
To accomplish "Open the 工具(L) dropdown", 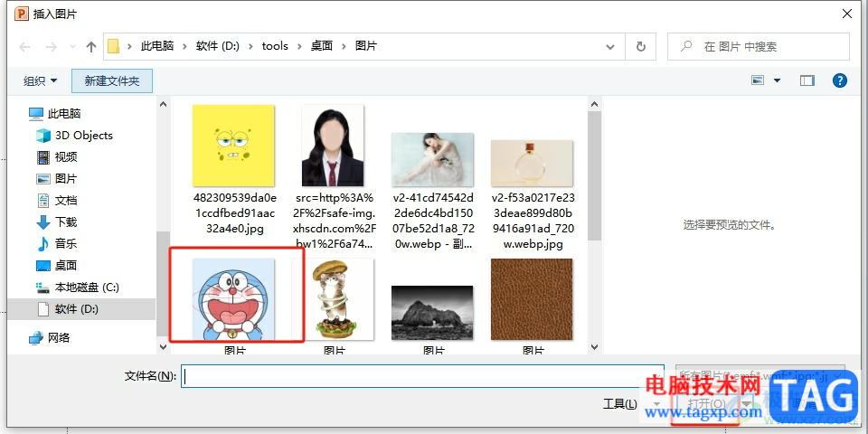I will pos(631,404).
